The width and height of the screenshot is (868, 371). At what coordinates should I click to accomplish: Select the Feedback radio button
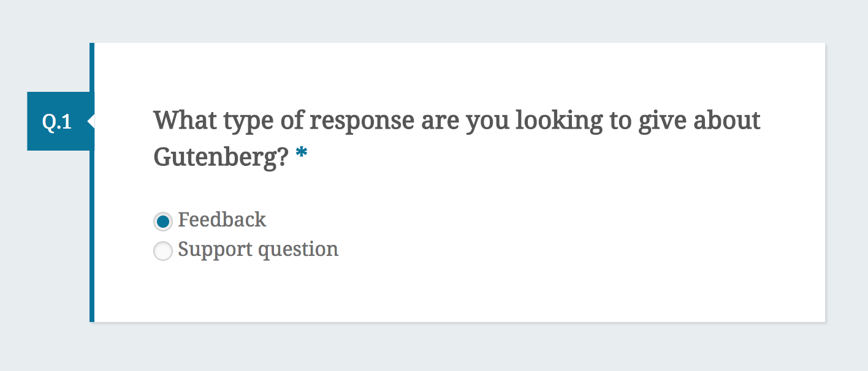162,222
